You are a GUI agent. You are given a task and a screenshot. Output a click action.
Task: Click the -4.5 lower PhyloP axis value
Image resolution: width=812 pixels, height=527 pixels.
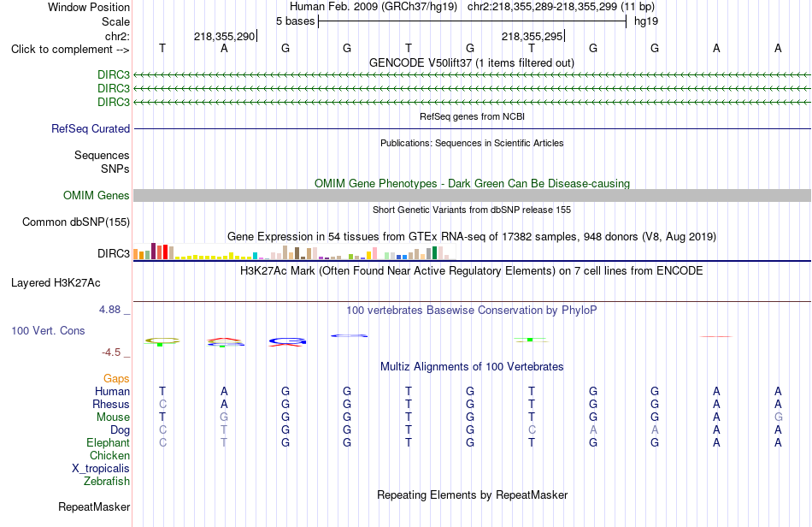tap(111, 352)
